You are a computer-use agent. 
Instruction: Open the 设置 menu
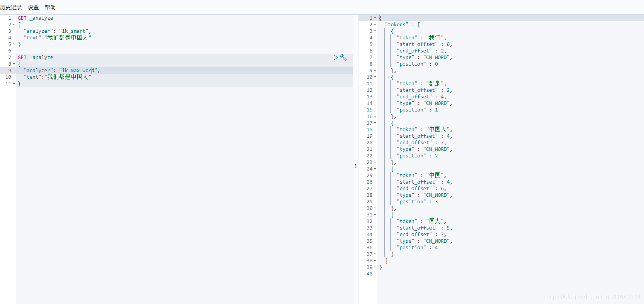(x=33, y=7)
